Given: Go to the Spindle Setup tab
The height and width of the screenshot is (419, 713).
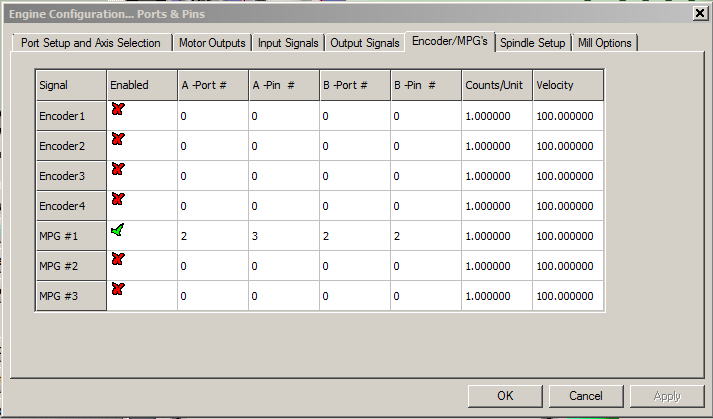Looking at the screenshot, I should pos(532,43).
